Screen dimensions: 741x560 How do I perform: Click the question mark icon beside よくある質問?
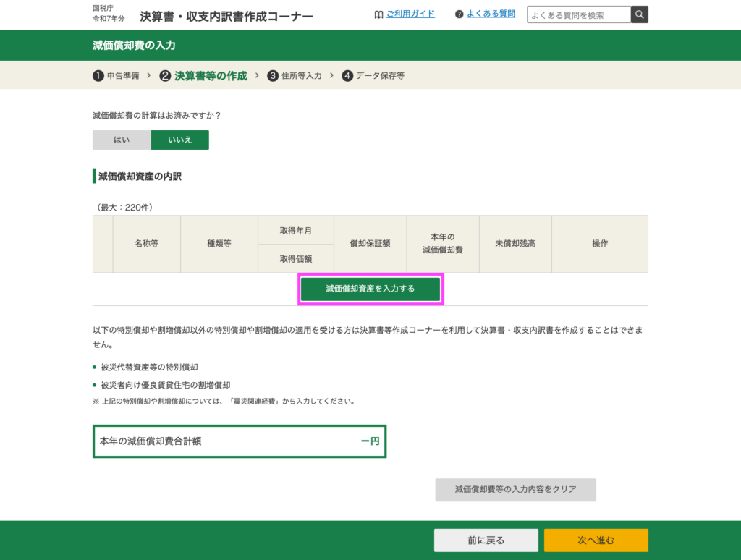459,14
